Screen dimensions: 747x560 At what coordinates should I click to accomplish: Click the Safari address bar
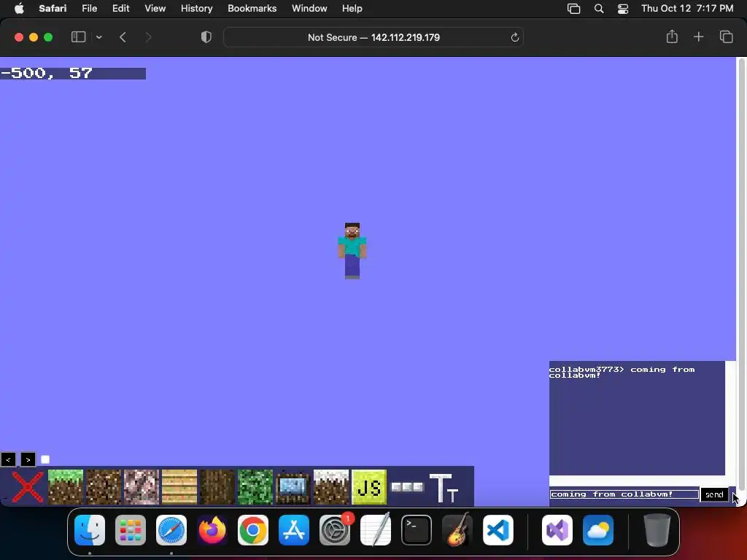(x=373, y=37)
